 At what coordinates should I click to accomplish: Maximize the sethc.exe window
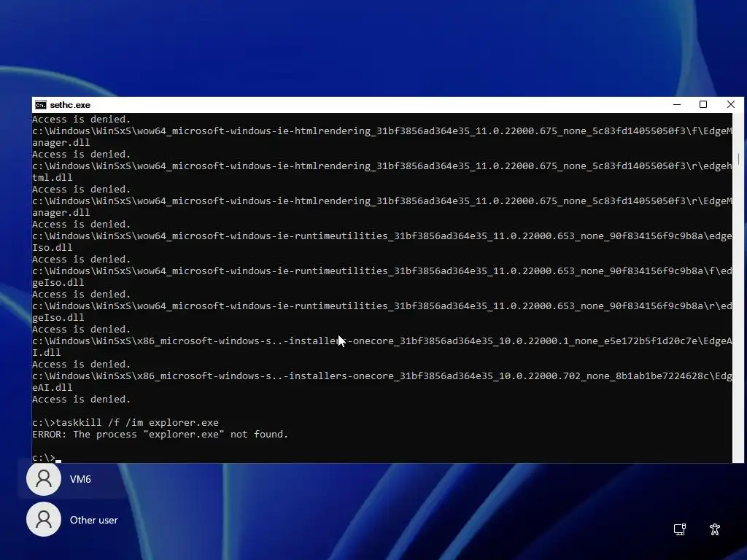point(703,104)
